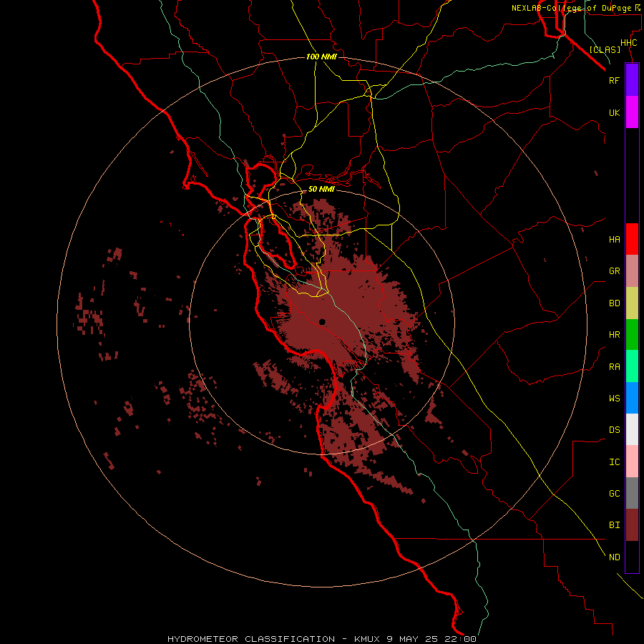Viewport: 644px width, 644px height.
Task: Click the gray GC legend swatch
Action: 632,493
